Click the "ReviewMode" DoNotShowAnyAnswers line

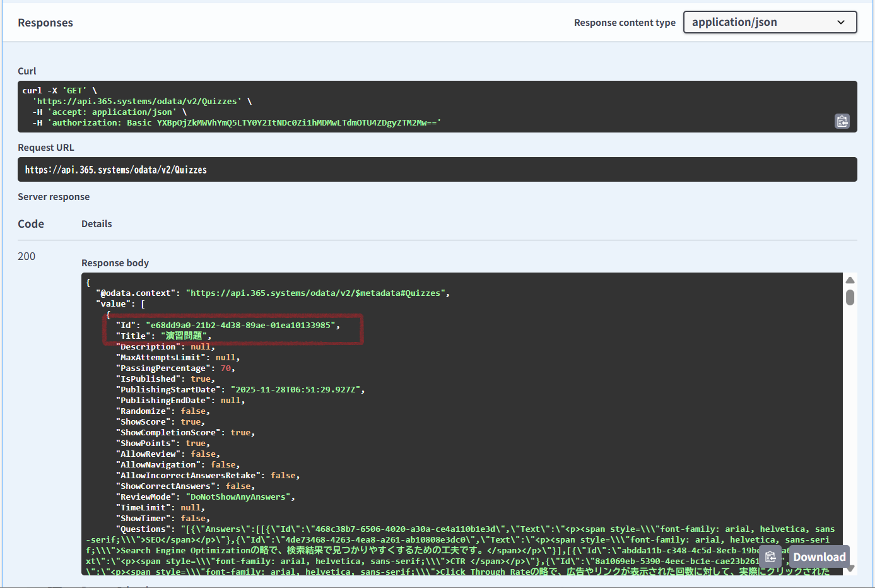206,497
